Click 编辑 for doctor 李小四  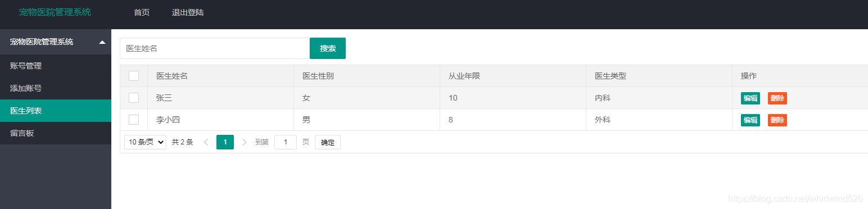[x=751, y=120]
